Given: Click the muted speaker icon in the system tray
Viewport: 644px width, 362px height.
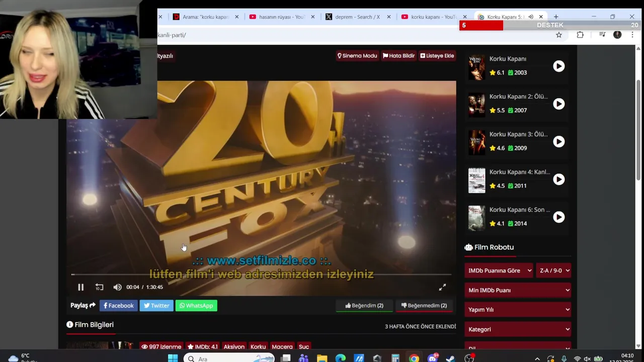Looking at the screenshot, I should point(587,359).
